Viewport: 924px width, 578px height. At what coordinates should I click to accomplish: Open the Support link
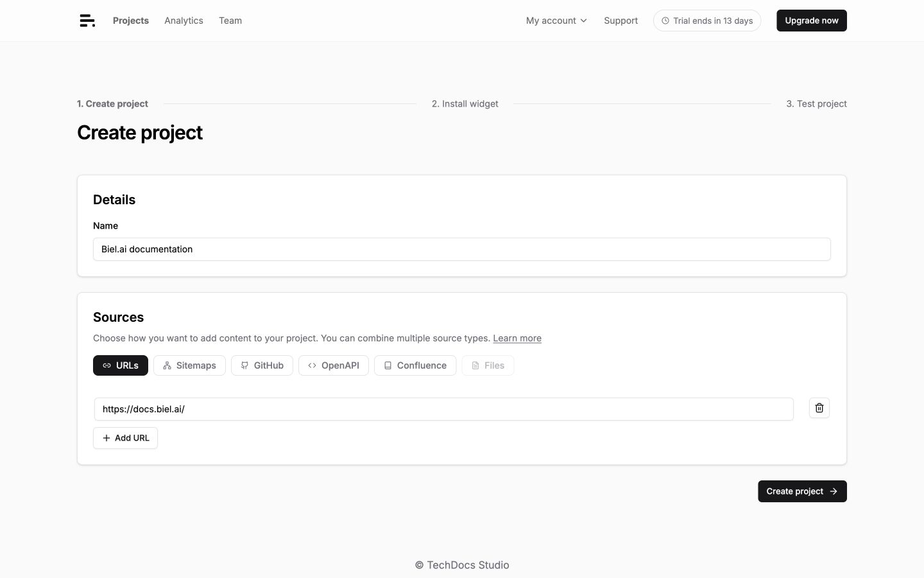(x=620, y=21)
